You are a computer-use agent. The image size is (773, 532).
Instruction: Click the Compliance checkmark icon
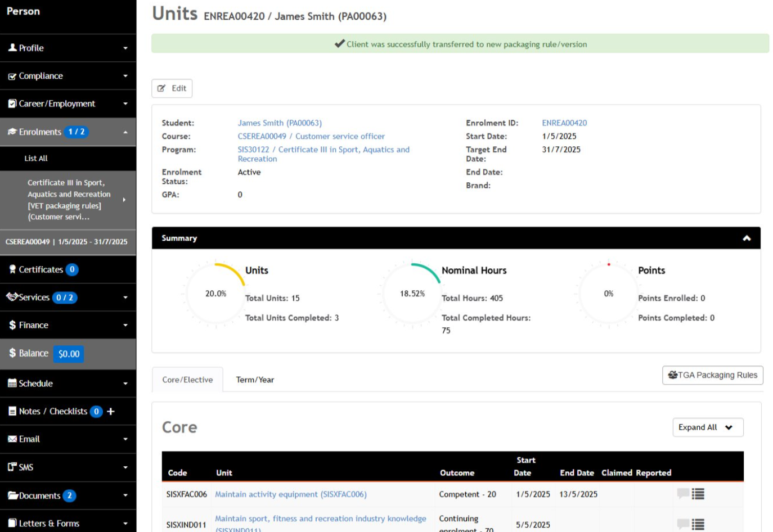(12, 76)
